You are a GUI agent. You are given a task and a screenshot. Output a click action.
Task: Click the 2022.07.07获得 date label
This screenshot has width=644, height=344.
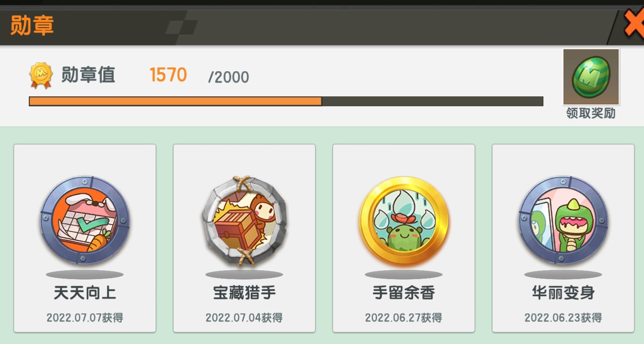pos(85,318)
